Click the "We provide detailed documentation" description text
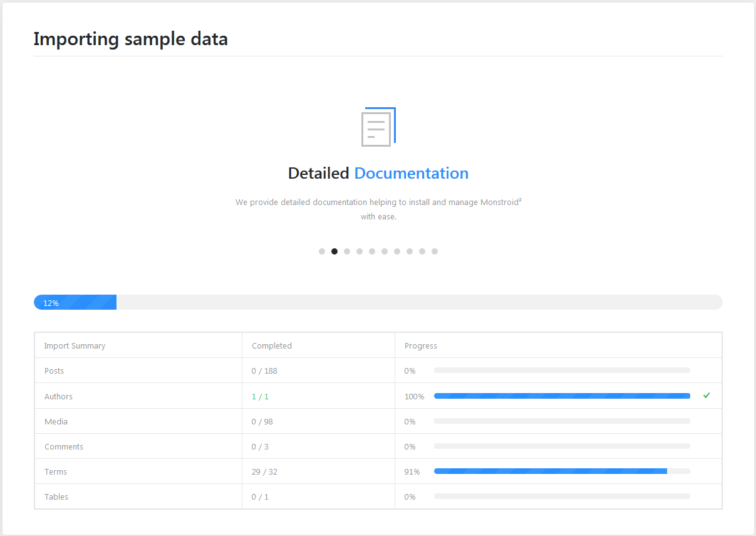The height and width of the screenshot is (536, 756). pyautogui.click(x=378, y=209)
